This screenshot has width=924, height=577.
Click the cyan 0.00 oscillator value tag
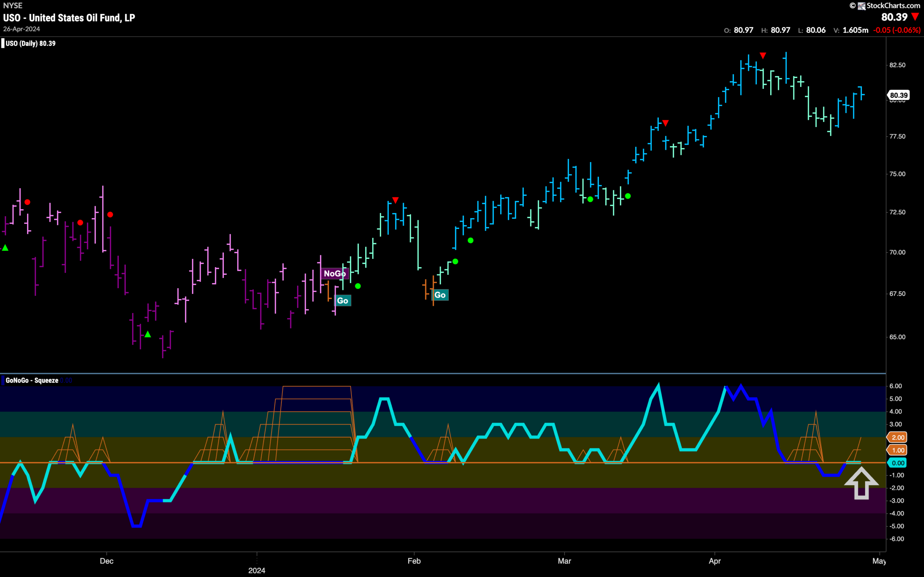coord(897,463)
